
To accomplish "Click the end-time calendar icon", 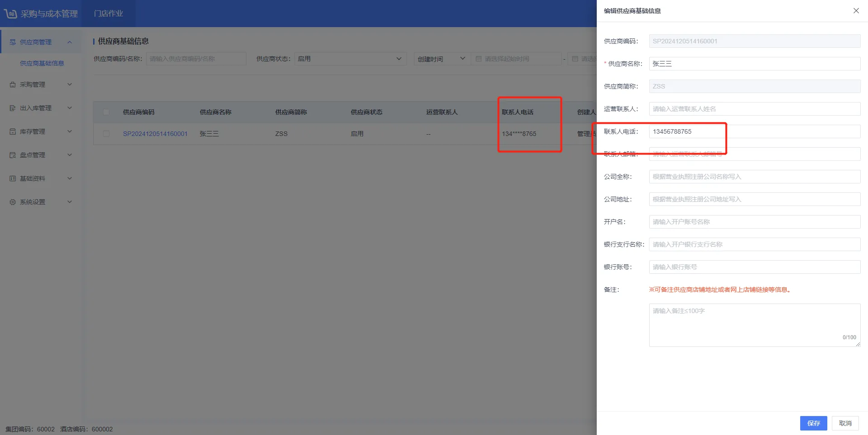I will 575,59.
